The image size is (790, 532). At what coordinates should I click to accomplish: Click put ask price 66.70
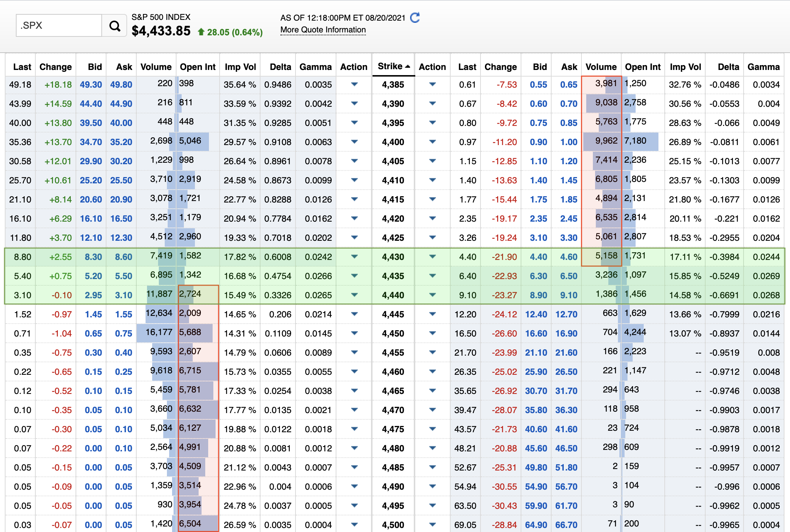tap(566, 525)
